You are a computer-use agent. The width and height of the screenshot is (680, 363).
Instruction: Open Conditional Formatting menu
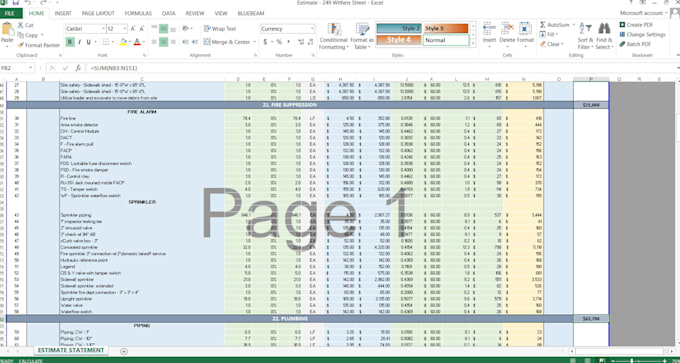point(333,36)
